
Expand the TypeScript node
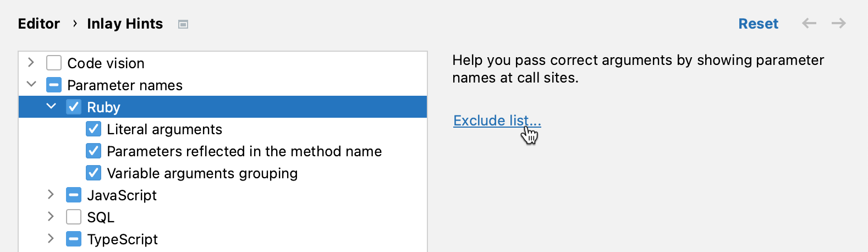point(51,238)
